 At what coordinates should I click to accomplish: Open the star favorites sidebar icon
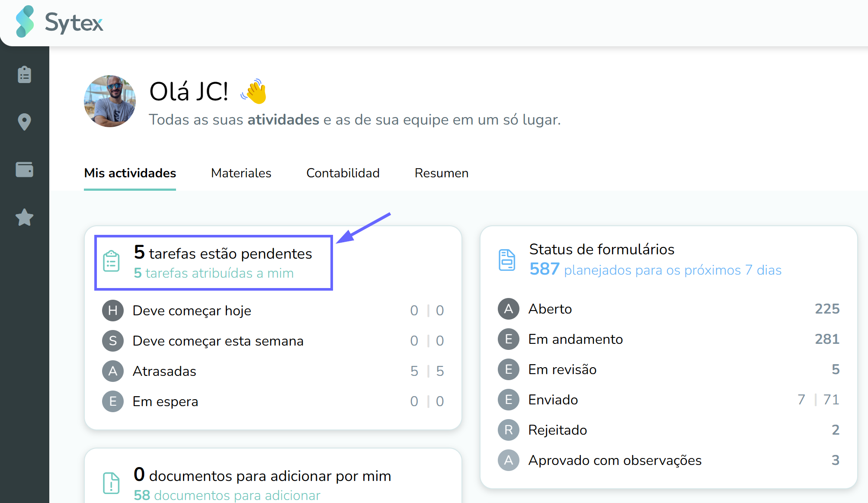click(25, 217)
